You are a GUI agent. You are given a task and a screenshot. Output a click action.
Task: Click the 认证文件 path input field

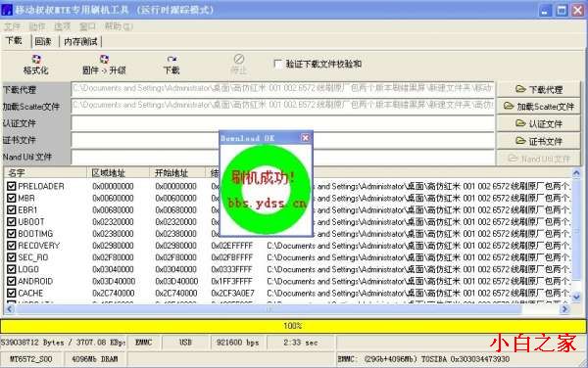coord(283,123)
